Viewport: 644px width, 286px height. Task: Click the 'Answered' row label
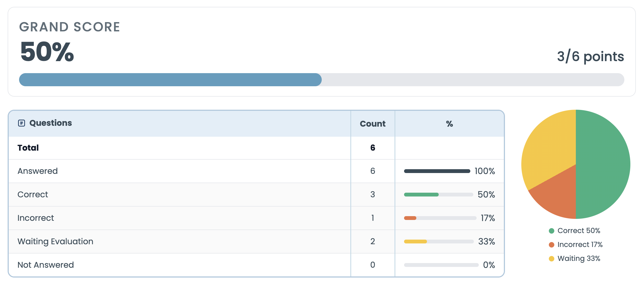pos(38,171)
